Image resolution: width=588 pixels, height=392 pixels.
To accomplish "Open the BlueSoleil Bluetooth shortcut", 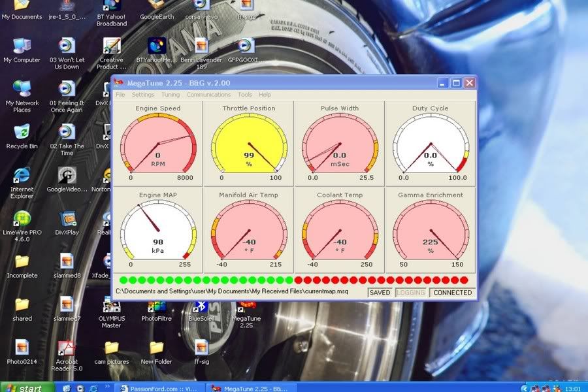I will point(201,311).
